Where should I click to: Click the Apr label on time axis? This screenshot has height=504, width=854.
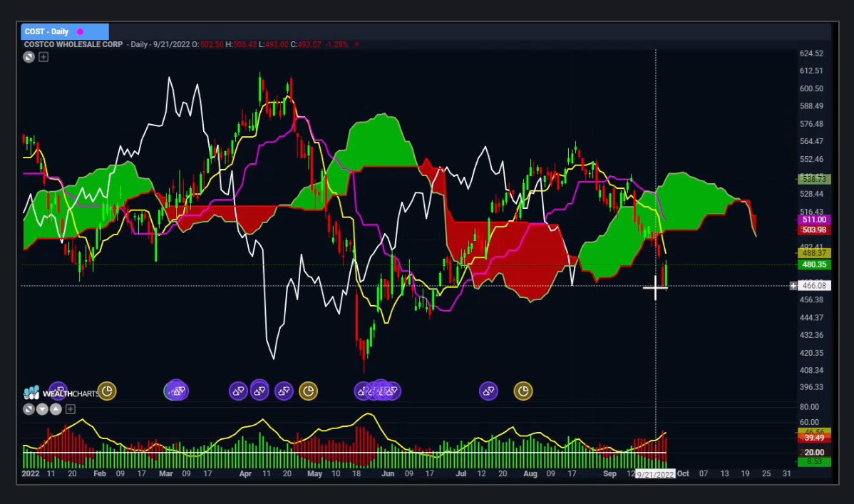(245, 473)
